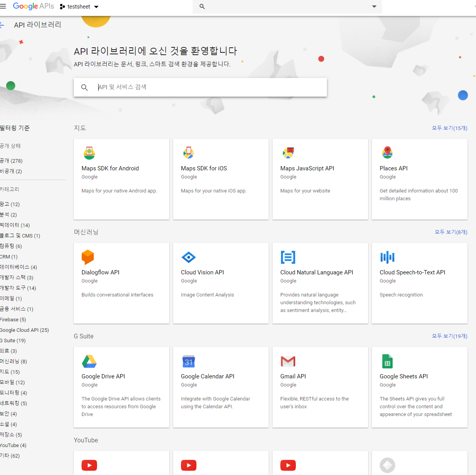Click the third YouTube play icon card

pyautogui.click(x=288, y=465)
